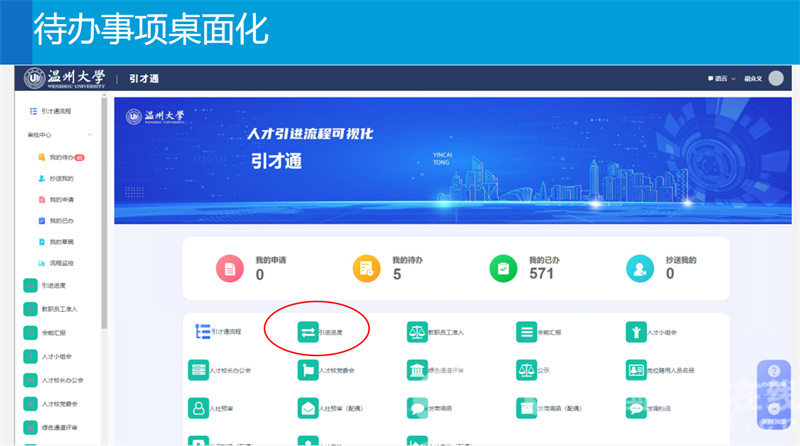The image size is (800, 446).
Task: Select 引才通流程 in left sidebar
Action: point(50,111)
